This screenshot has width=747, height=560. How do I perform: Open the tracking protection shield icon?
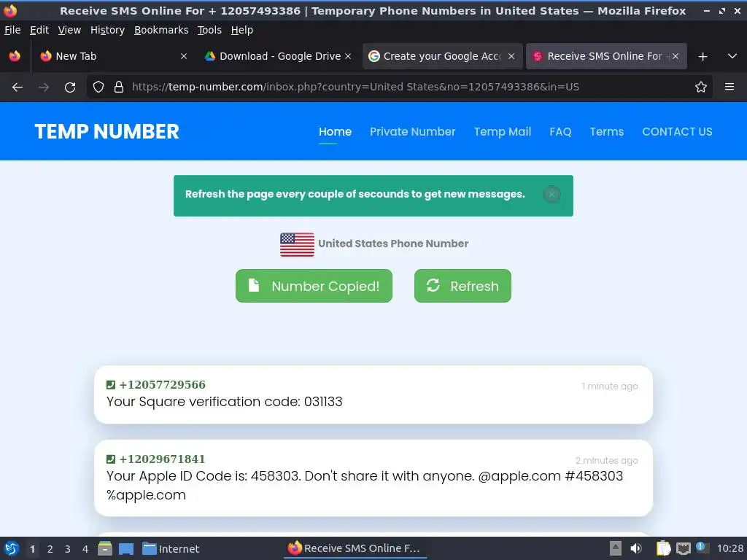pyautogui.click(x=98, y=87)
